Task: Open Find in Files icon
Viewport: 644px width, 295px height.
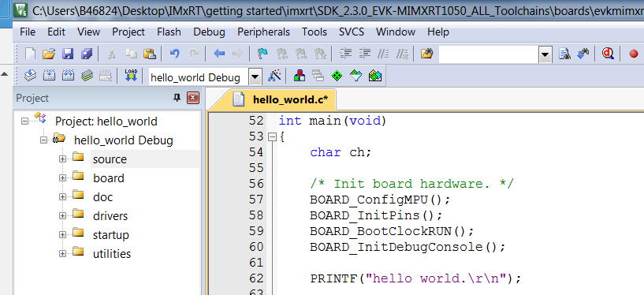Action: tap(427, 54)
